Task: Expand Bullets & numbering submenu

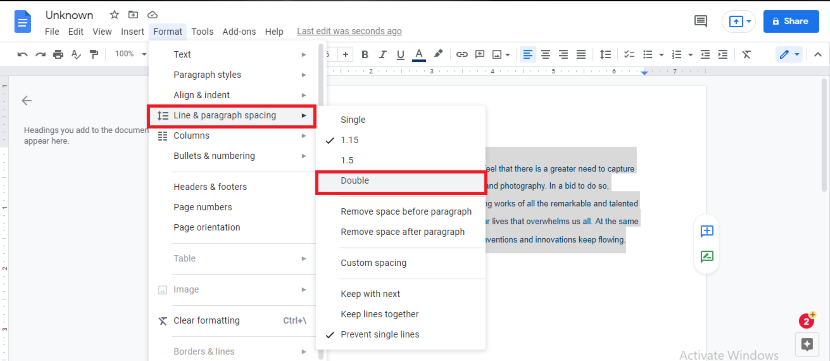Action: 233,156
